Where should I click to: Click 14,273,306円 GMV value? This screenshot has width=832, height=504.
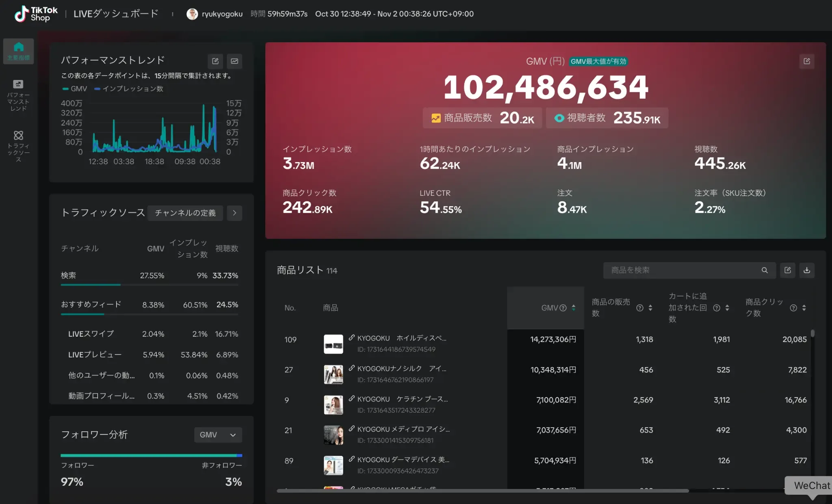coord(553,339)
